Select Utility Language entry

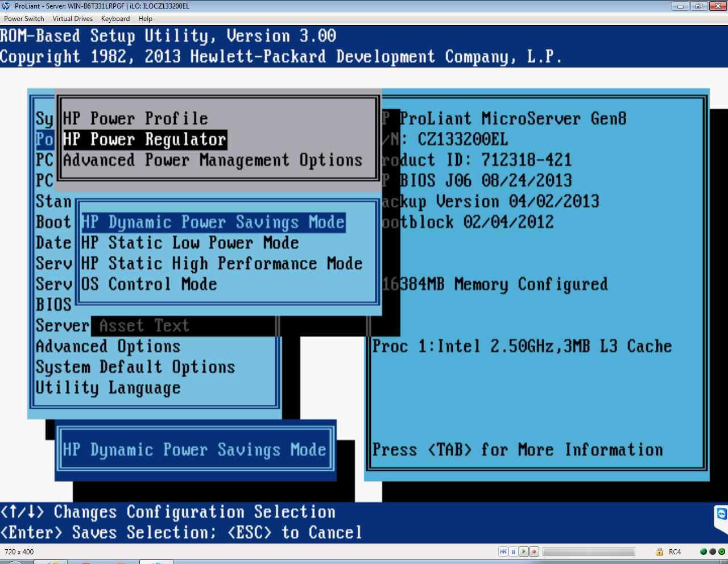pos(108,388)
